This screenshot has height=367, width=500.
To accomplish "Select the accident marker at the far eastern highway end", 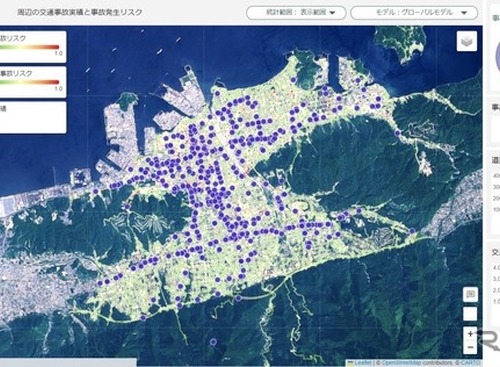I will click(412, 231).
